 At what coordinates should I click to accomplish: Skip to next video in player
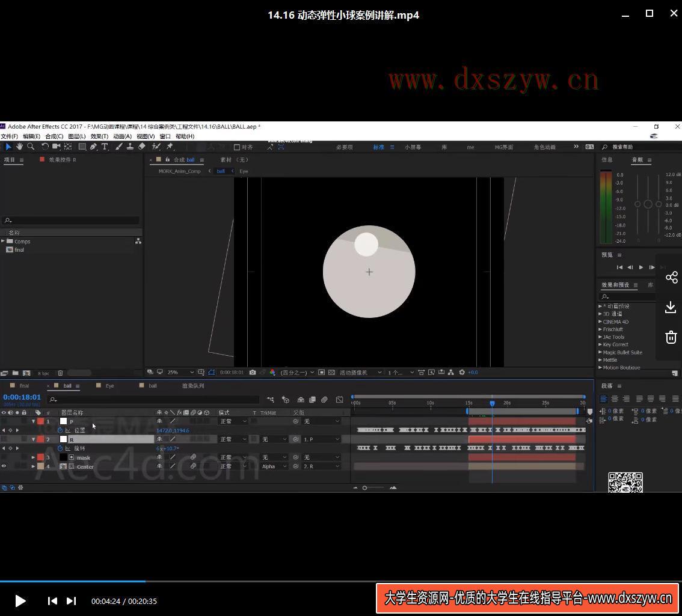tap(72, 601)
